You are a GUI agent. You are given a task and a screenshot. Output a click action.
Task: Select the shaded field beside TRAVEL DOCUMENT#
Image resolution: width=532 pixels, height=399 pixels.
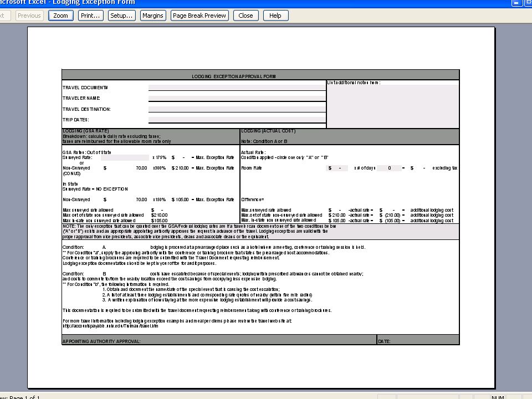click(x=237, y=88)
